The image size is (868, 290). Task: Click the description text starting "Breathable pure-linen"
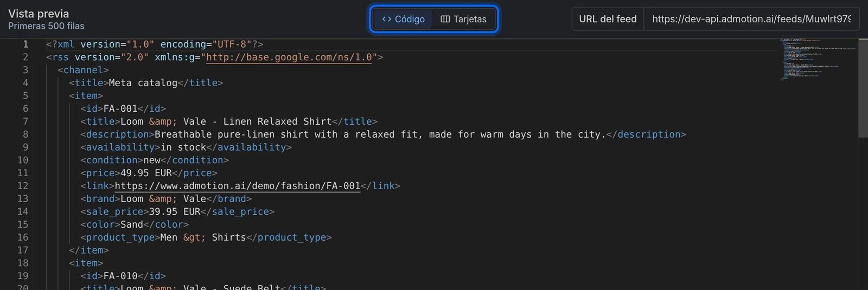380,134
